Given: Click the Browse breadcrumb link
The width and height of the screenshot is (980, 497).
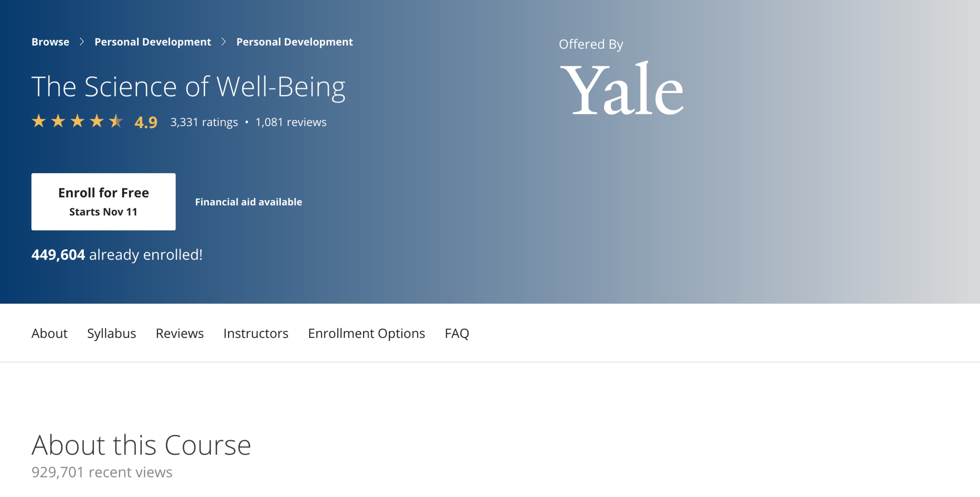Looking at the screenshot, I should tap(50, 42).
